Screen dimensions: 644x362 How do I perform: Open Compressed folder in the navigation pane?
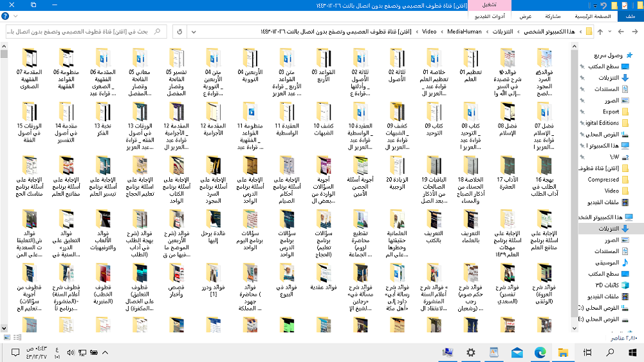[603, 180]
